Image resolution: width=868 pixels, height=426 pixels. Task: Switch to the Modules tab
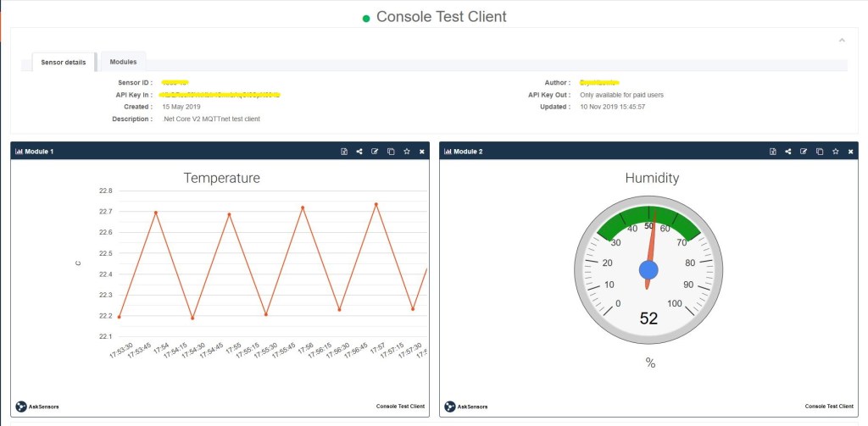coord(123,62)
